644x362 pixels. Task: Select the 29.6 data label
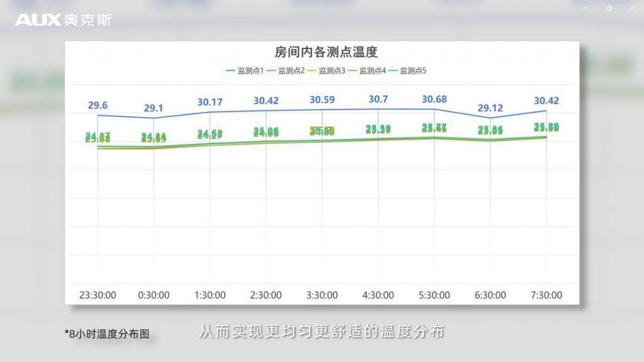click(x=97, y=106)
